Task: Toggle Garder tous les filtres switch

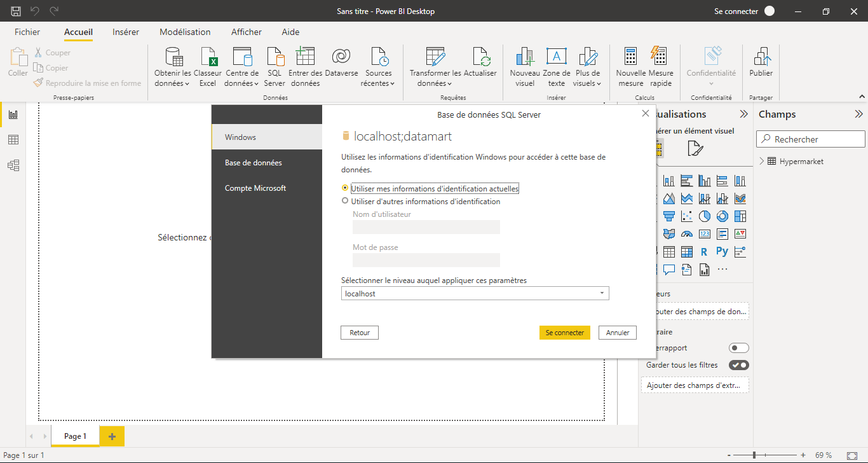Action: click(739, 365)
